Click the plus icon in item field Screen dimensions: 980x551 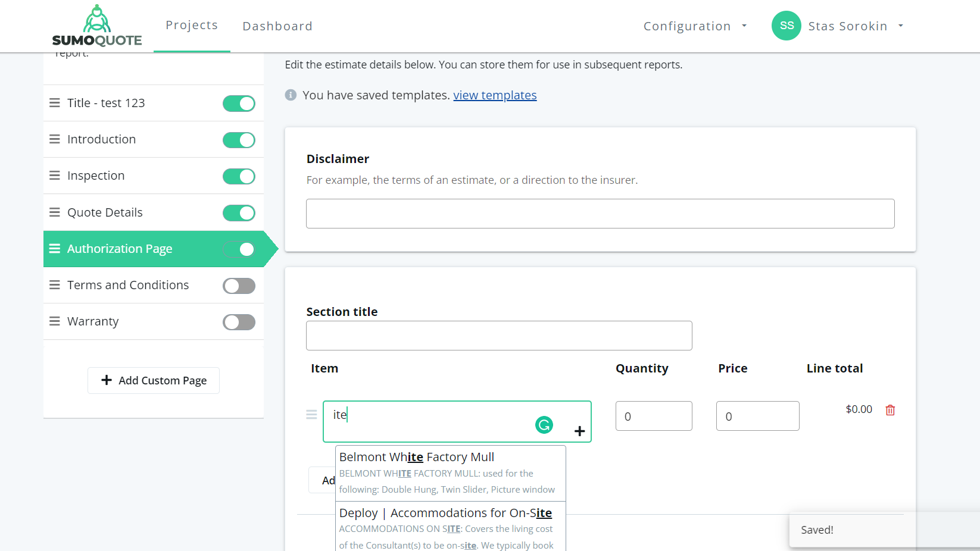pyautogui.click(x=579, y=431)
